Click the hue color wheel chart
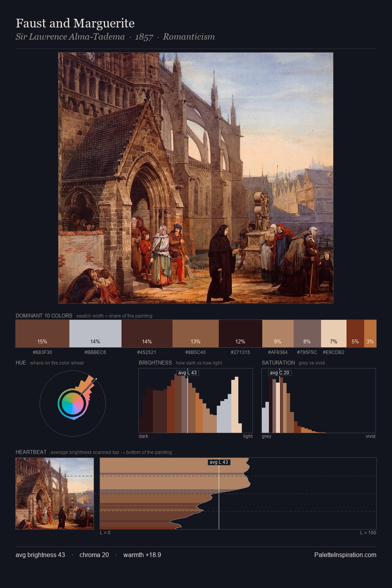Viewport: 392px width, 588px height. tap(73, 403)
